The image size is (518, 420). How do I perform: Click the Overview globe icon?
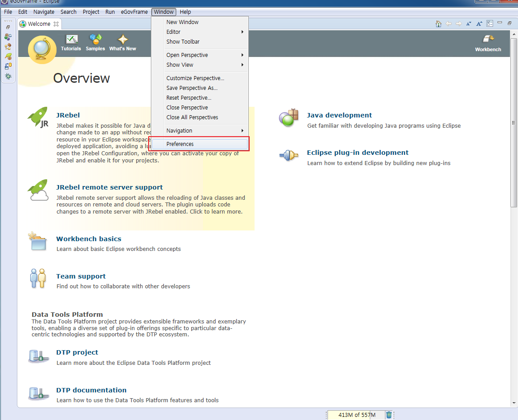(x=42, y=49)
